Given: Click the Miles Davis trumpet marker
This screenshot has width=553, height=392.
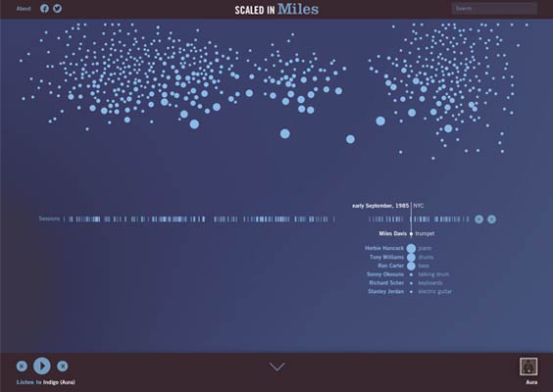Looking at the screenshot, I should (x=411, y=233).
